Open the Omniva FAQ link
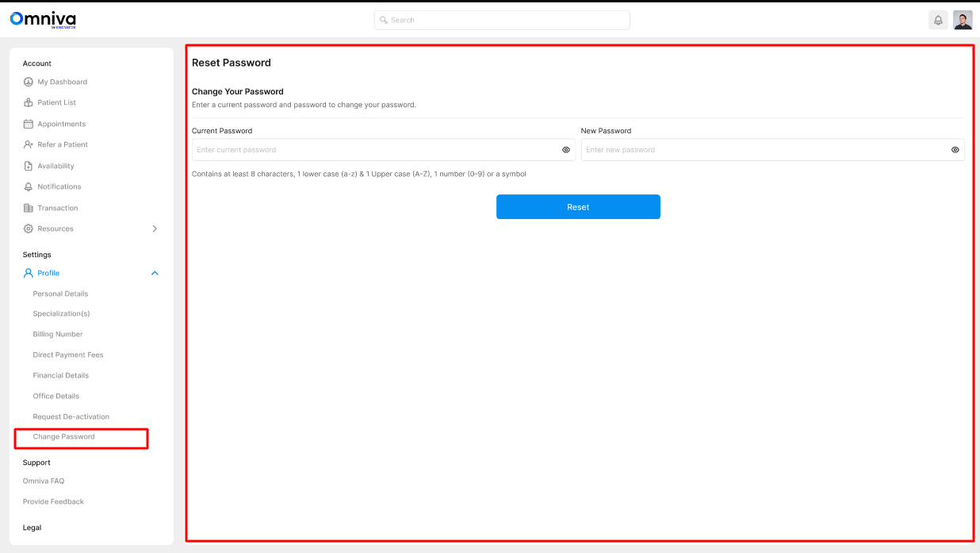The image size is (980, 553). pos(44,481)
